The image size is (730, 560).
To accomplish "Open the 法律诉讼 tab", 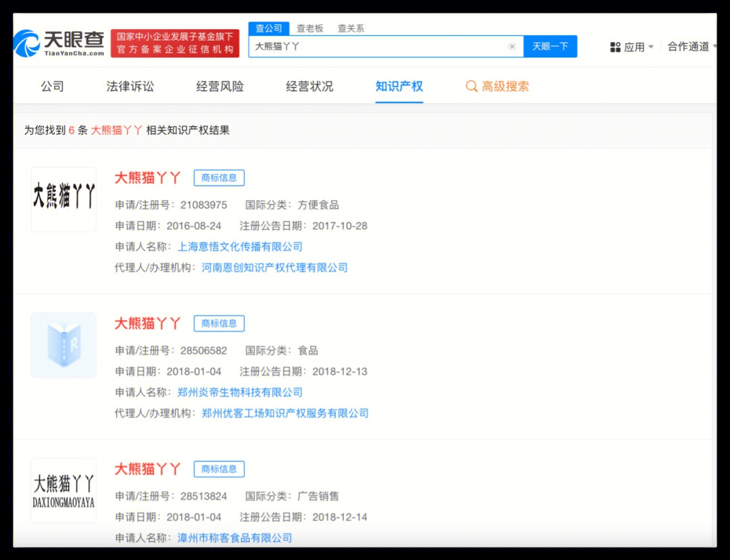I will [x=130, y=86].
